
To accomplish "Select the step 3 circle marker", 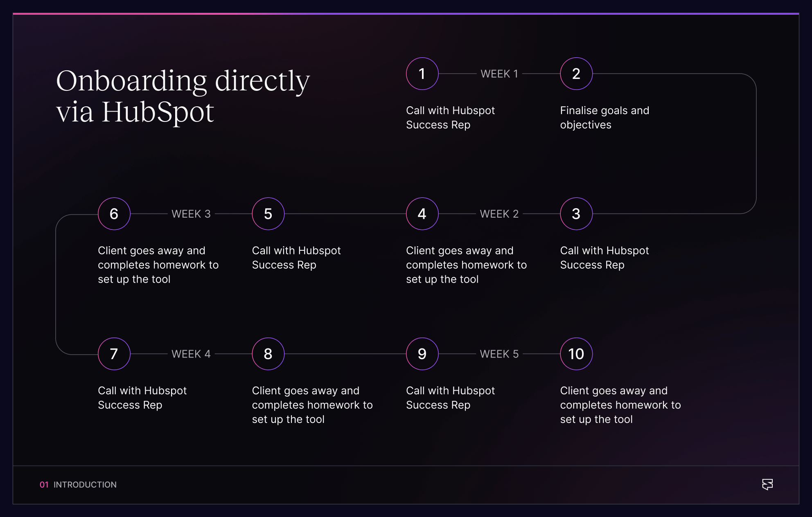I will pos(576,214).
